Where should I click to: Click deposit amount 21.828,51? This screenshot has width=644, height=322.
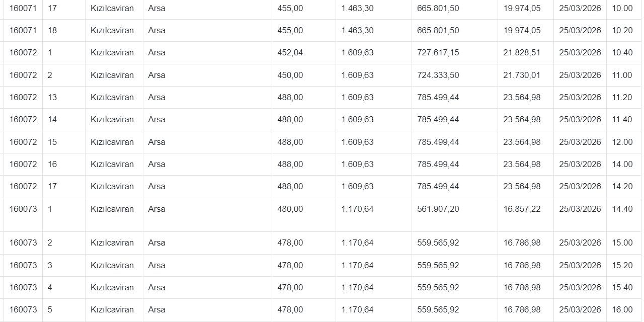(522, 52)
